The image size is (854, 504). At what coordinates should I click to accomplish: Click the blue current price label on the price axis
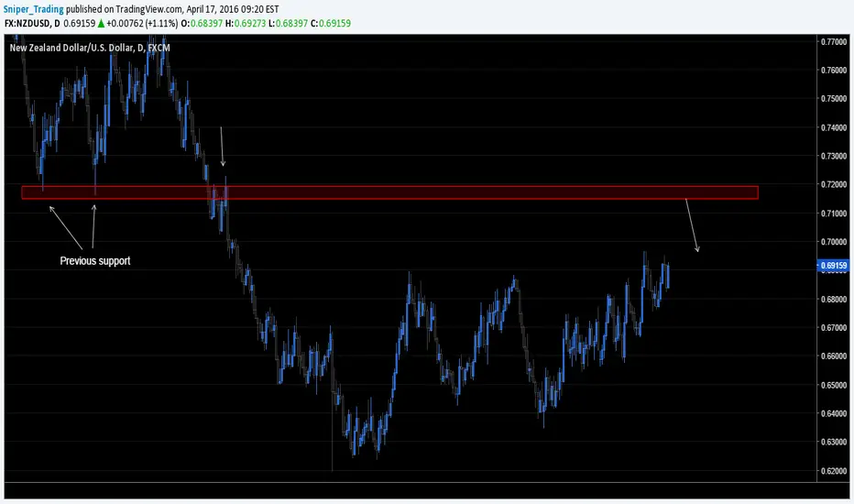(833, 266)
